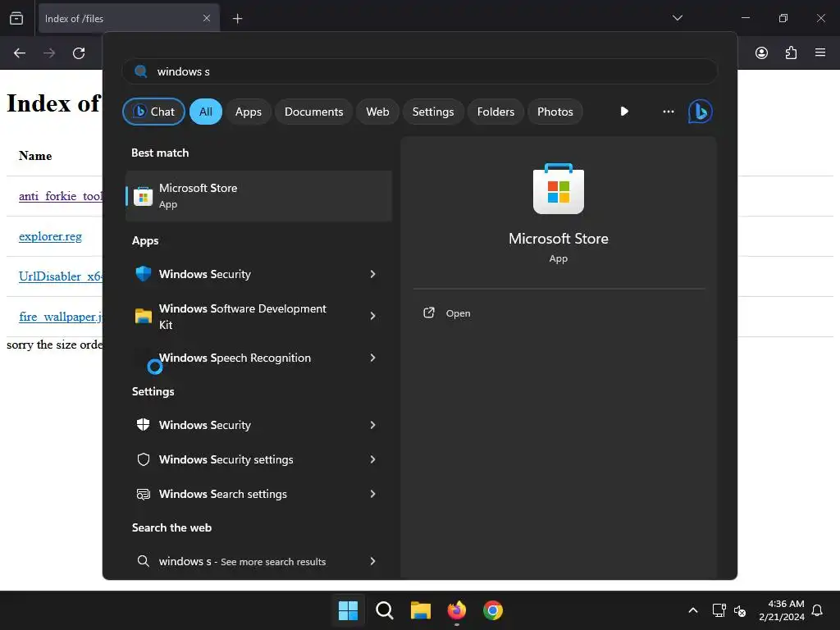Open browser extensions puzzle icon
This screenshot has height=630, width=840.
(x=791, y=52)
